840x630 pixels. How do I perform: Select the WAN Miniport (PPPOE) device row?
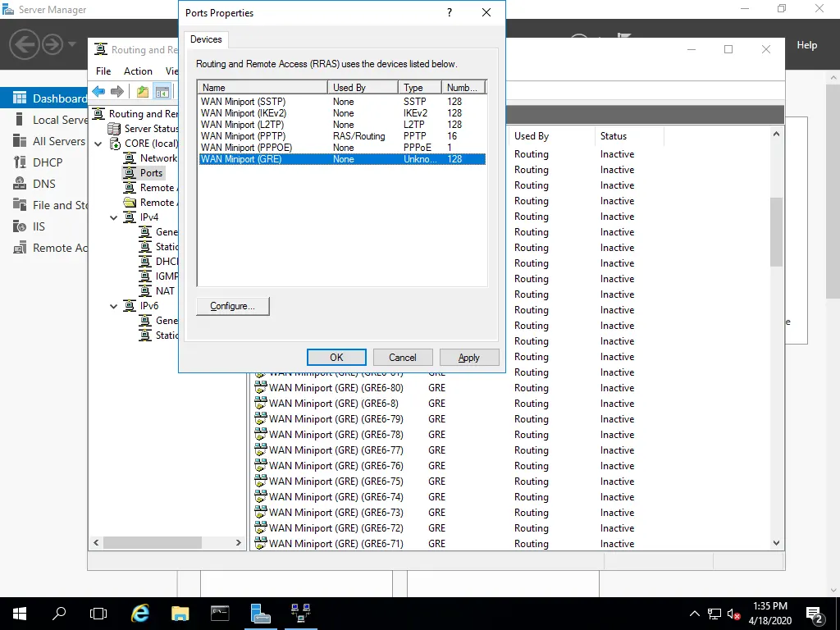342,148
